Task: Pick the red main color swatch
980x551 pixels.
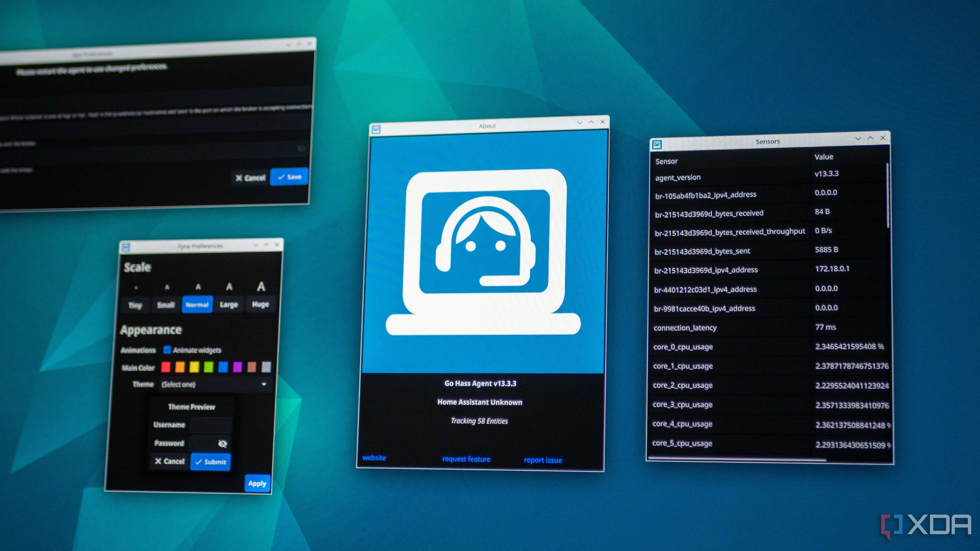Action: point(166,367)
